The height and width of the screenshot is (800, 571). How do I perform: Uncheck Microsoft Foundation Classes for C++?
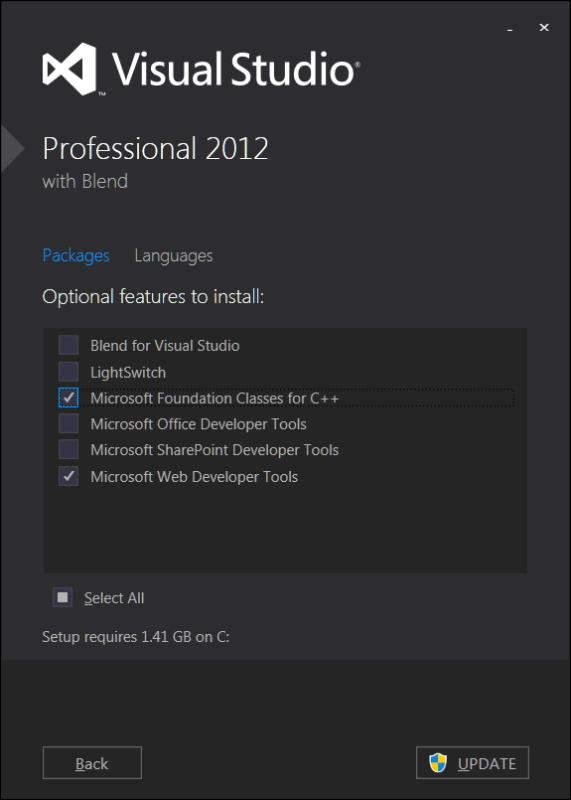click(68, 398)
